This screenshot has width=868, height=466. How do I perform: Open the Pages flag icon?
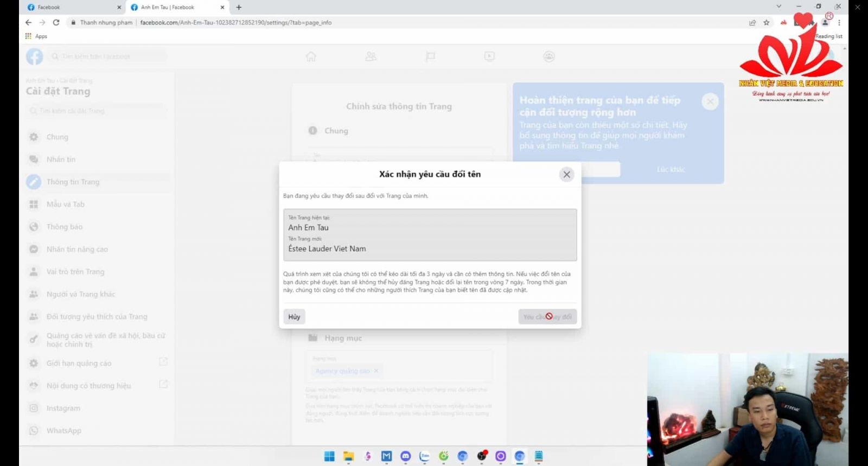click(430, 56)
